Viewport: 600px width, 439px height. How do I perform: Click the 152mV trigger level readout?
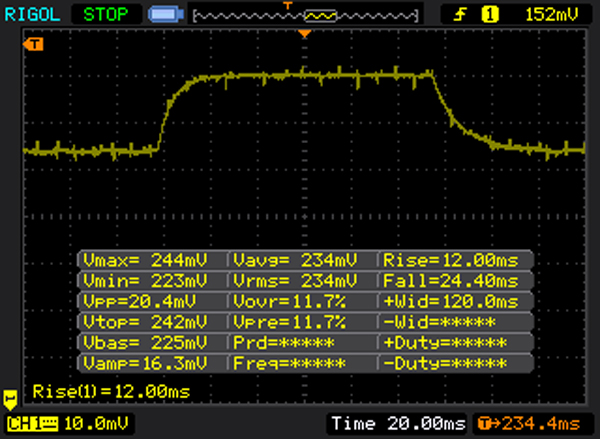(551, 15)
